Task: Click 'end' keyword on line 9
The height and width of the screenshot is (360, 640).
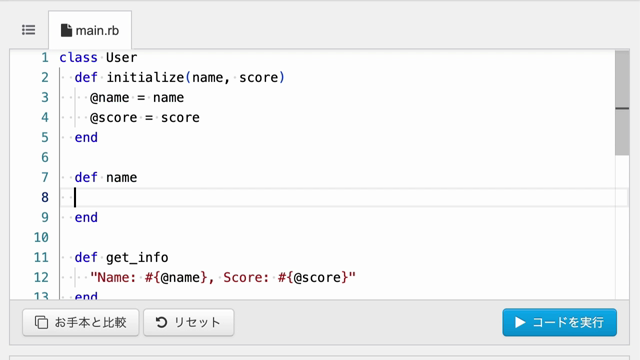Action: tap(86, 218)
